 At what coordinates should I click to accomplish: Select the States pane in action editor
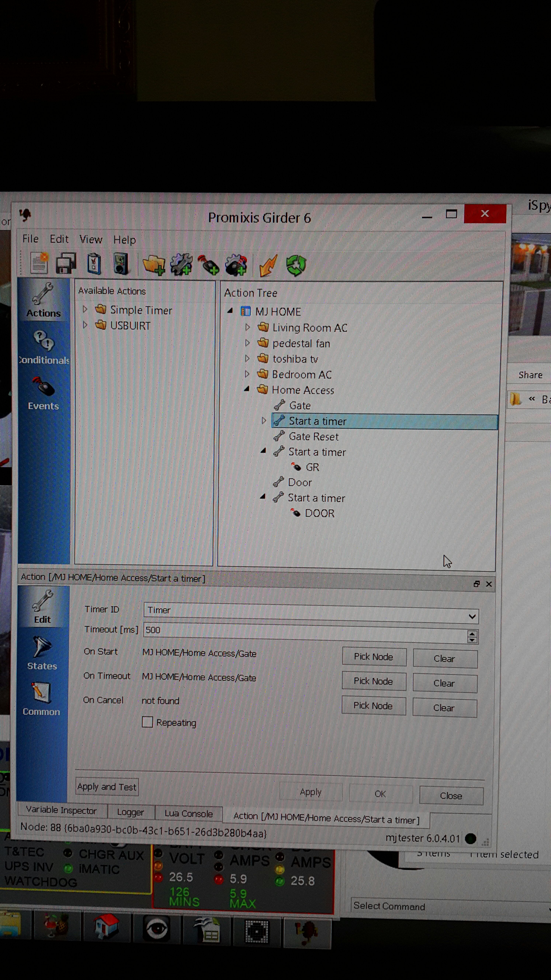[42, 653]
